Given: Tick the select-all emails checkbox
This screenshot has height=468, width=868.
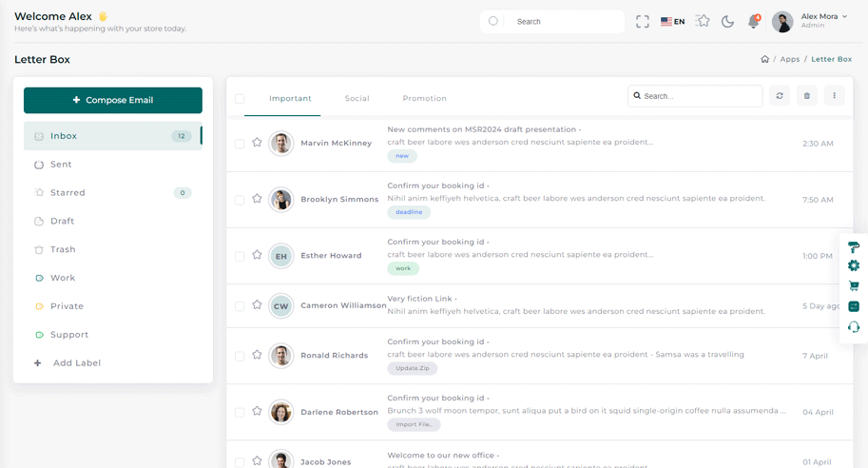Looking at the screenshot, I should (240, 99).
